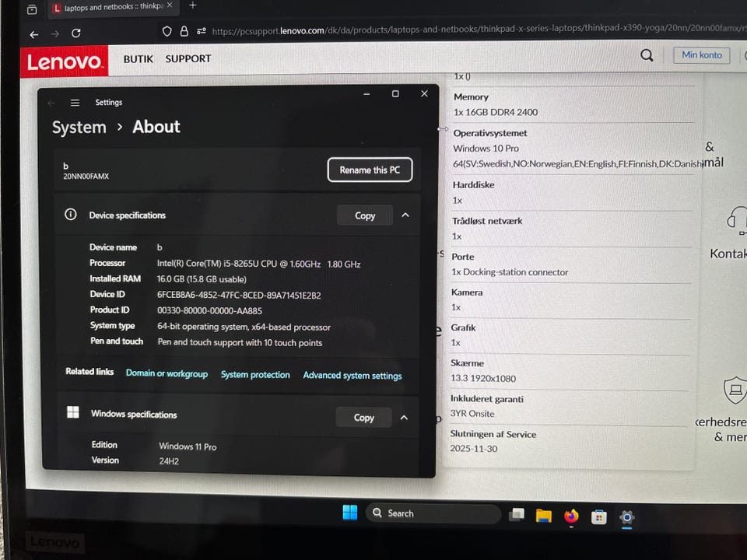This screenshot has width=747, height=560.
Task: Open the Domain or workgroup link
Action: pos(167,373)
